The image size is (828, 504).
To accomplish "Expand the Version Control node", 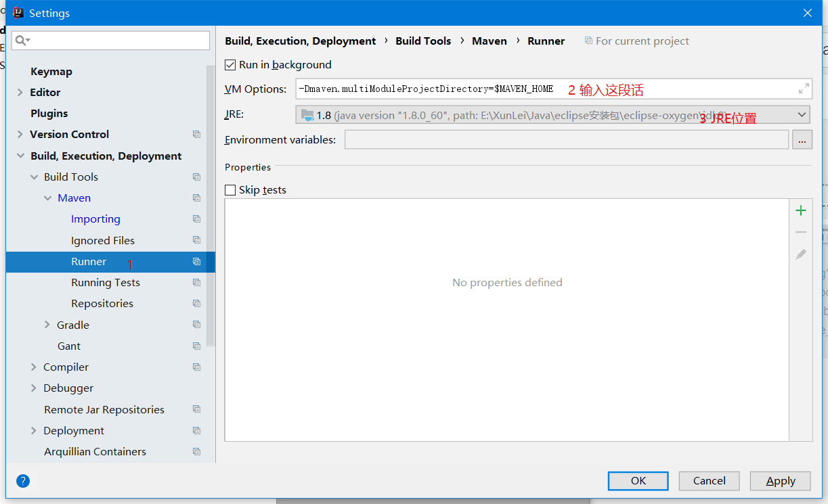I will pyautogui.click(x=20, y=135).
